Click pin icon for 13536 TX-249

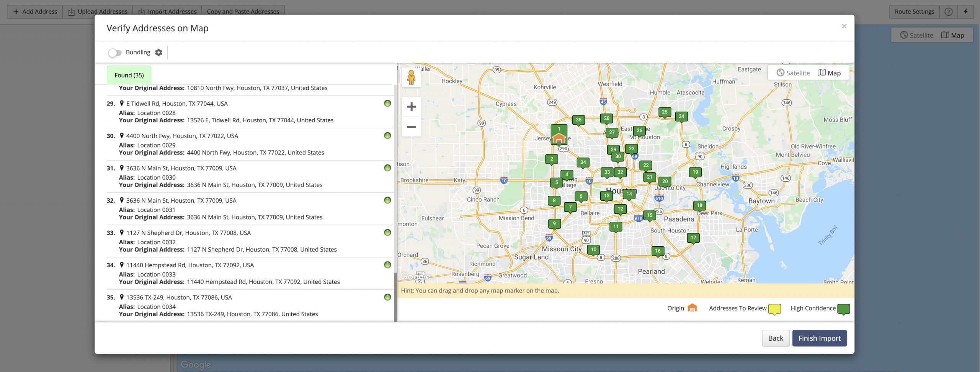122,297
